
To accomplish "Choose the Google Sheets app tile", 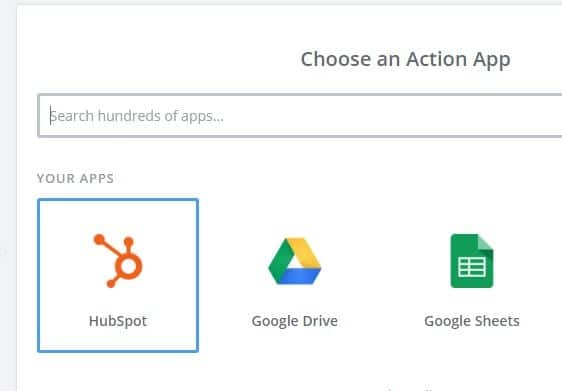I will pyautogui.click(x=472, y=275).
